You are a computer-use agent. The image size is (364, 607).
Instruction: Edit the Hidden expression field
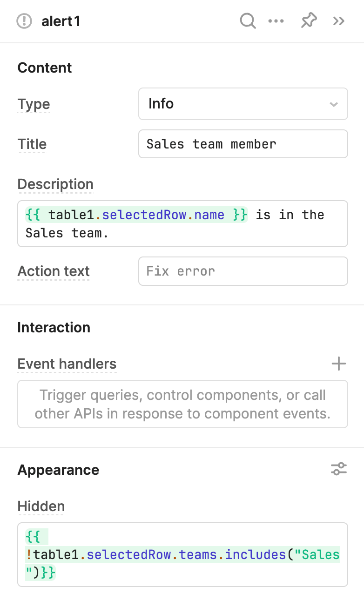coord(182,554)
